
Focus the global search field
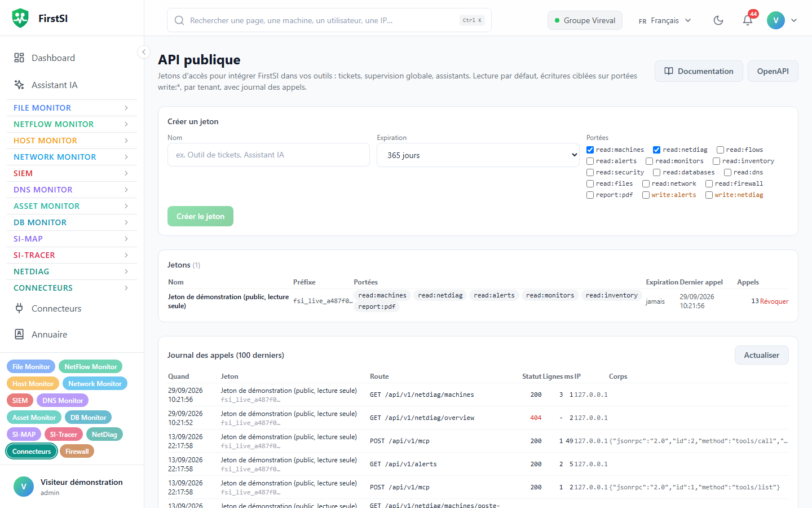[x=329, y=20]
